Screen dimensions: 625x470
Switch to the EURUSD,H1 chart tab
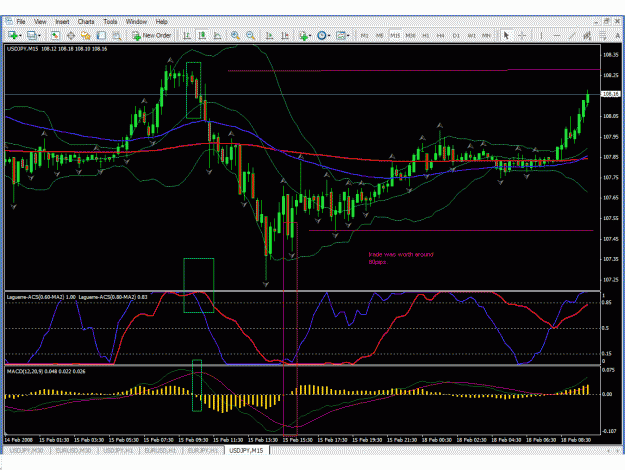[160, 450]
